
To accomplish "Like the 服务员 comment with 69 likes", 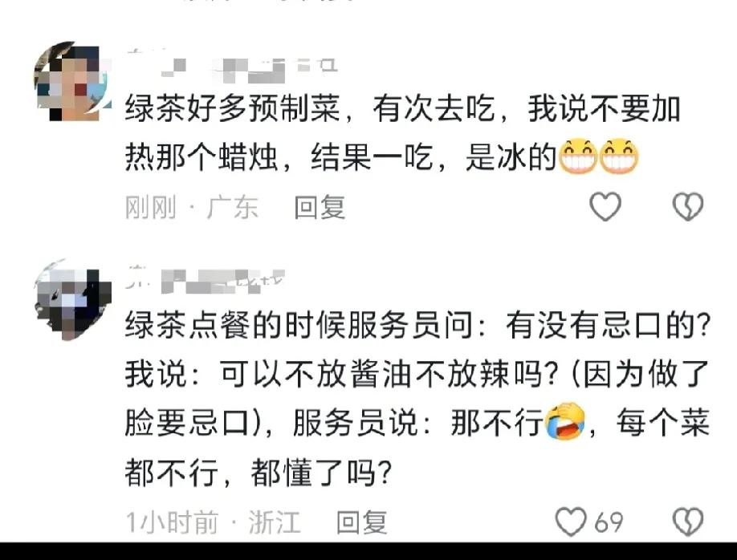I will (571, 521).
